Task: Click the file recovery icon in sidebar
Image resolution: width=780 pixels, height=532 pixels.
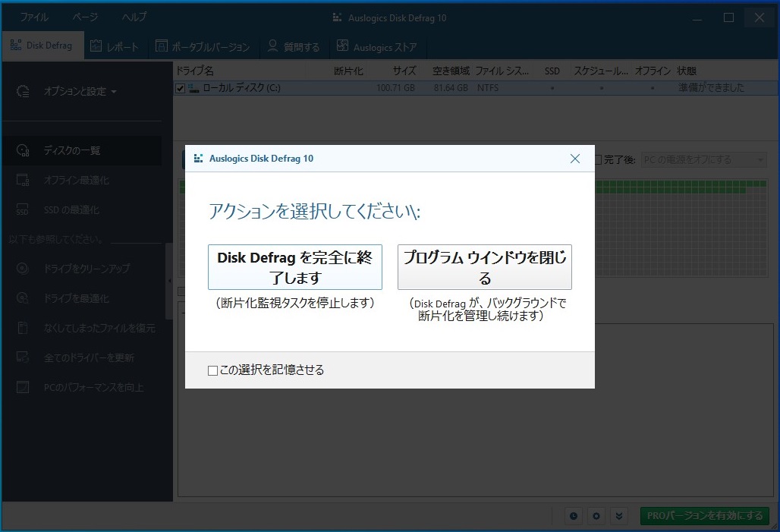Action: pos(23,328)
